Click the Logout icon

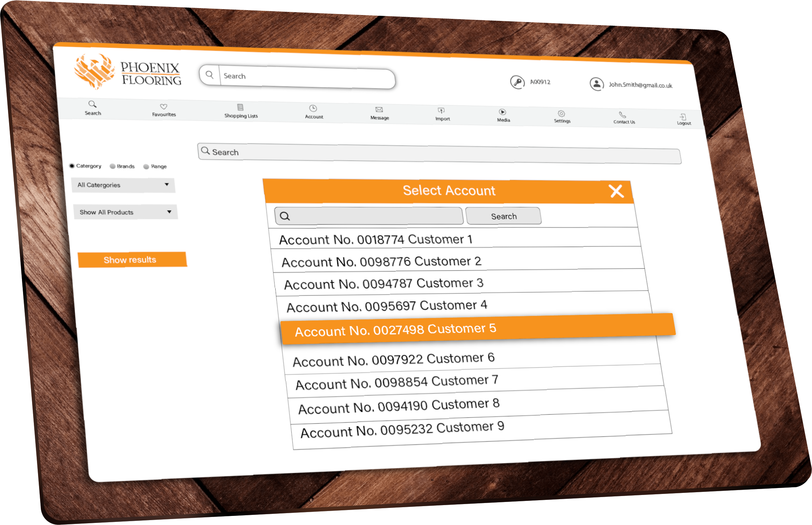683,117
